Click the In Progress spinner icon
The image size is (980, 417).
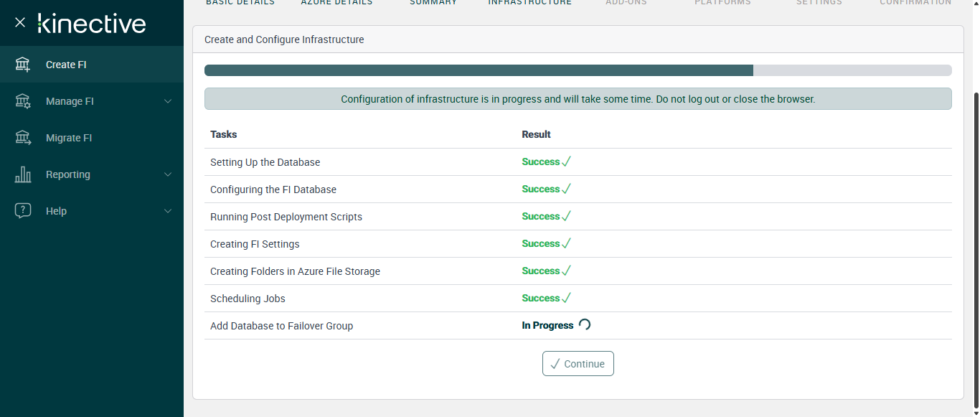[585, 324]
